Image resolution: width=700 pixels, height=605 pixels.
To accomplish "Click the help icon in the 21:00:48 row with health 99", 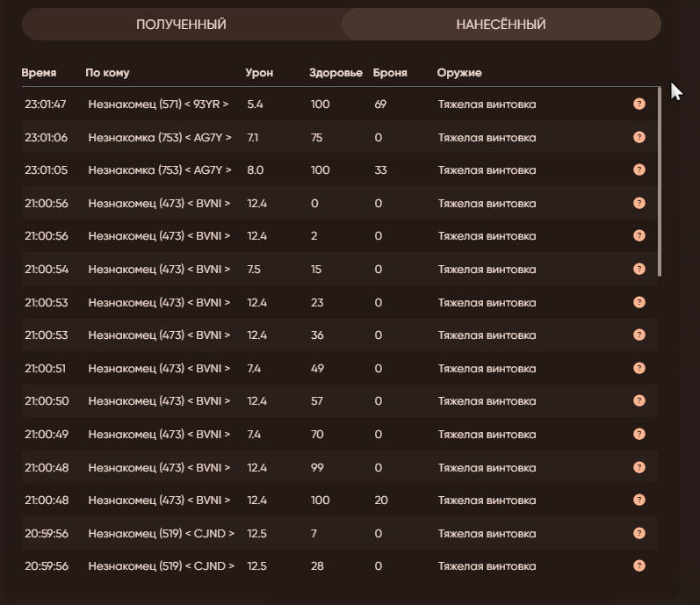I will point(639,467).
